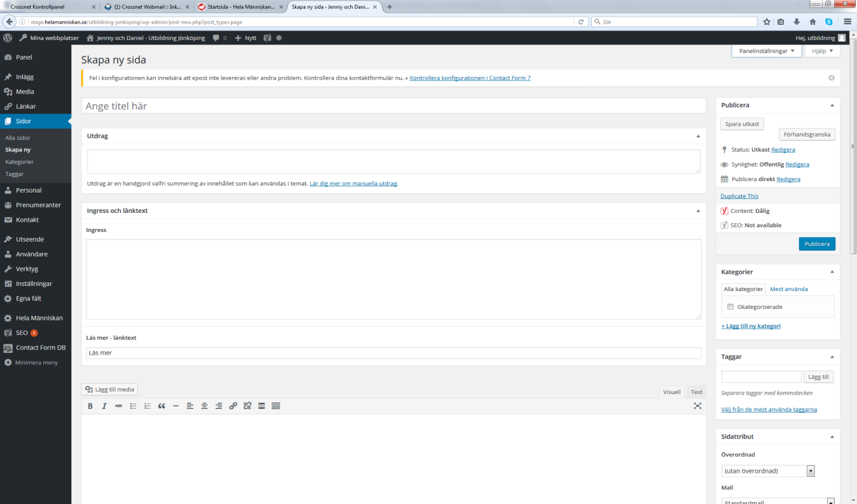This screenshot has height=504, width=857.
Task: Go to the Firefox home page
Action: coord(813,22)
